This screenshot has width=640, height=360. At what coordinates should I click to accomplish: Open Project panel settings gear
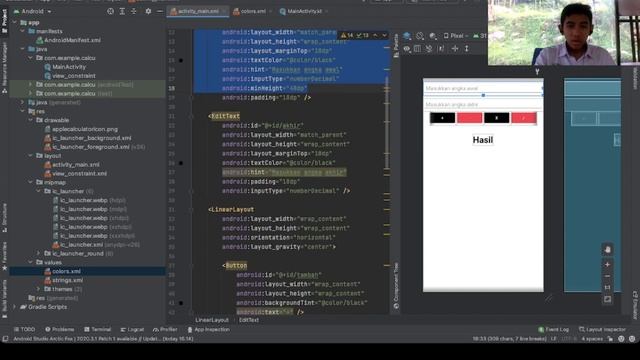coord(148,11)
